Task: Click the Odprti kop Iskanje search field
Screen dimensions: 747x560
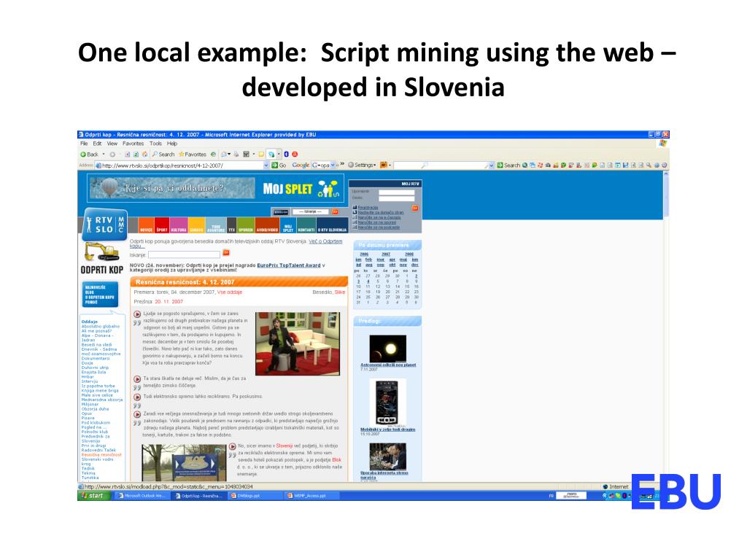Action: 184,254
